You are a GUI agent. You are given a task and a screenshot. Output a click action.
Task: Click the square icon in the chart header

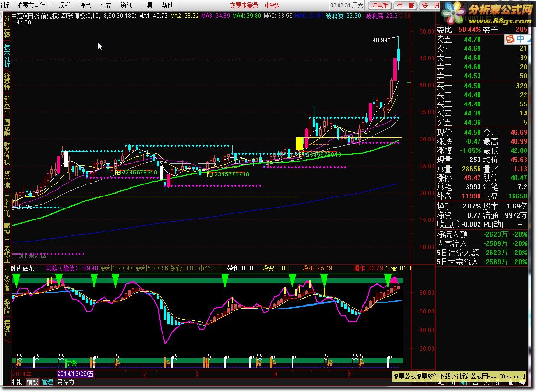[408, 16]
